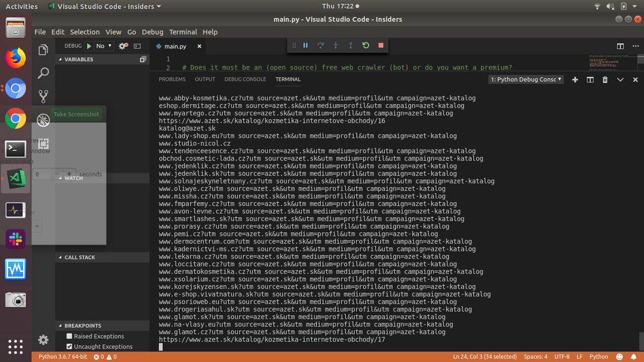644x362 pixels.
Task: Close the bottom panel
Action: click(635, 79)
